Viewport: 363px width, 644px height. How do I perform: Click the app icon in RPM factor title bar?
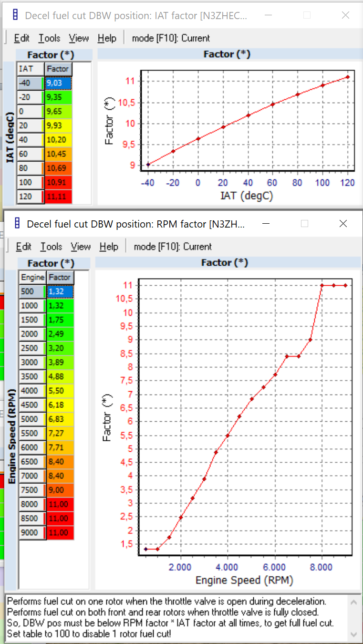17,224
